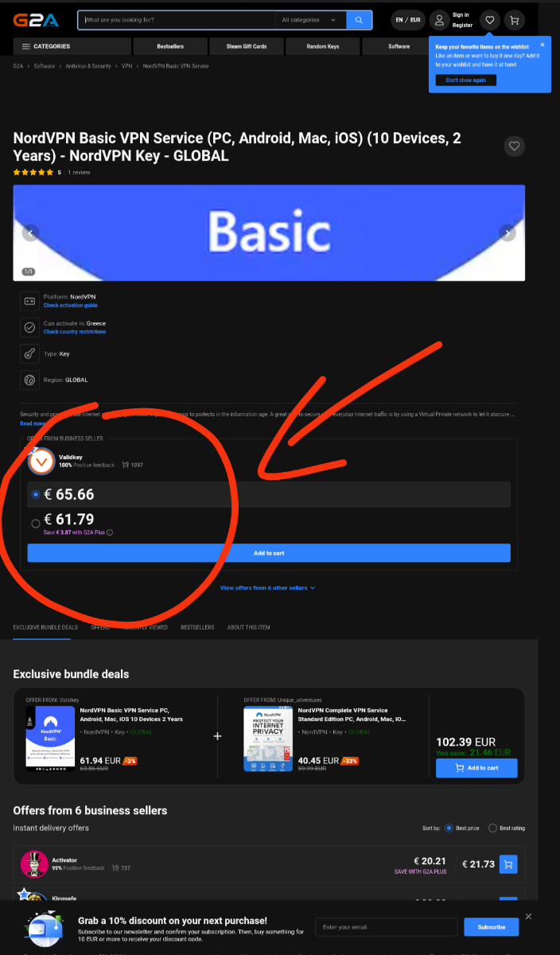Image resolution: width=560 pixels, height=955 pixels.
Task: Click the Type Key icon
Action: pos(29,353)
